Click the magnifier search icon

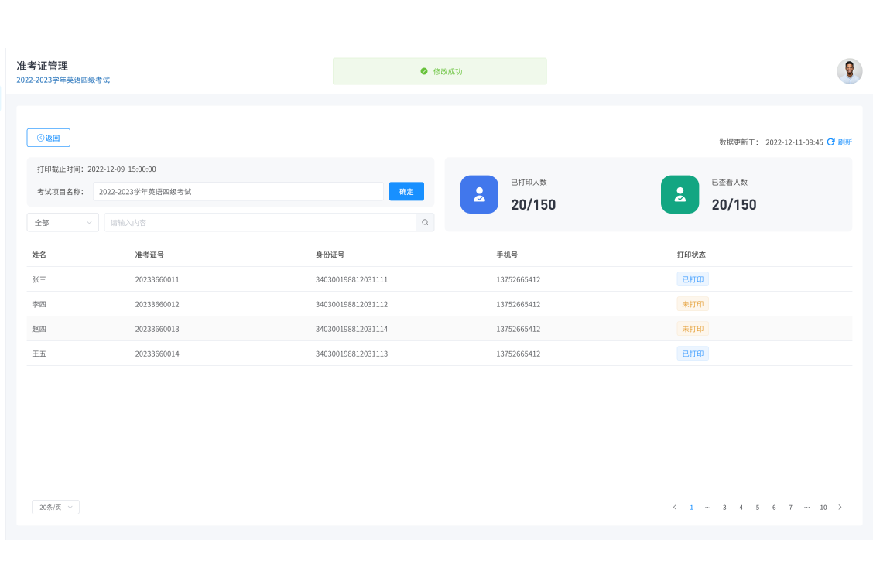pyautogui.click(x=425, y=222)
